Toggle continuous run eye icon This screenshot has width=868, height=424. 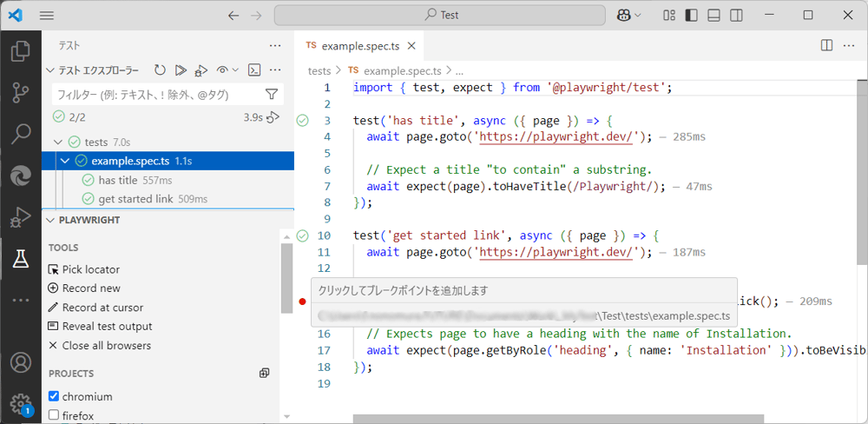pyautogui.click(x=222, y=70)
